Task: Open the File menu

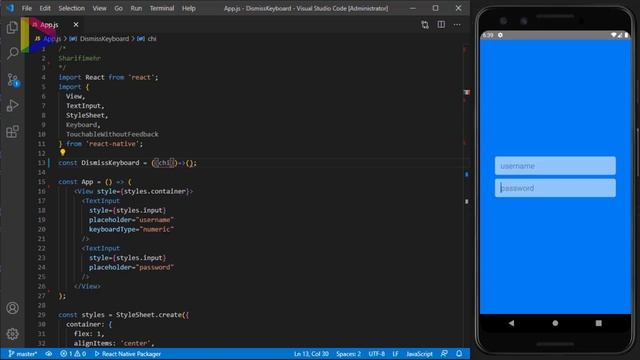Action: (27, 8)
